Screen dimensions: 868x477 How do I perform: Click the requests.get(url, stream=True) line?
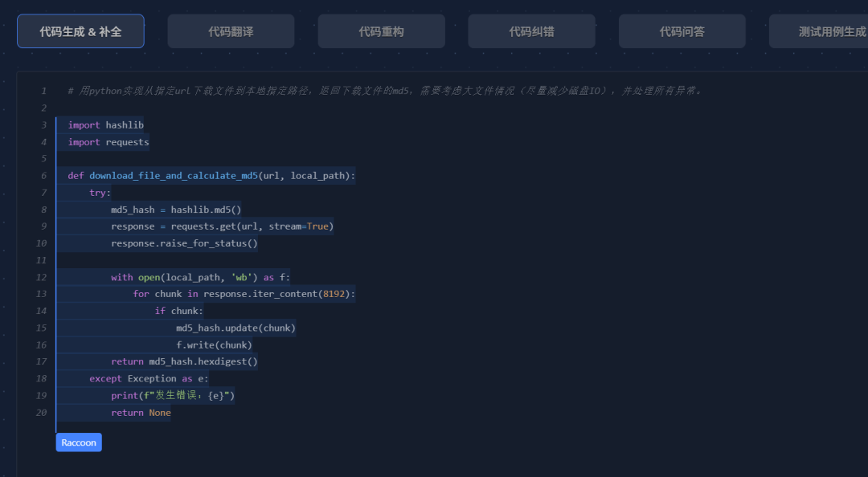[222, 226]
